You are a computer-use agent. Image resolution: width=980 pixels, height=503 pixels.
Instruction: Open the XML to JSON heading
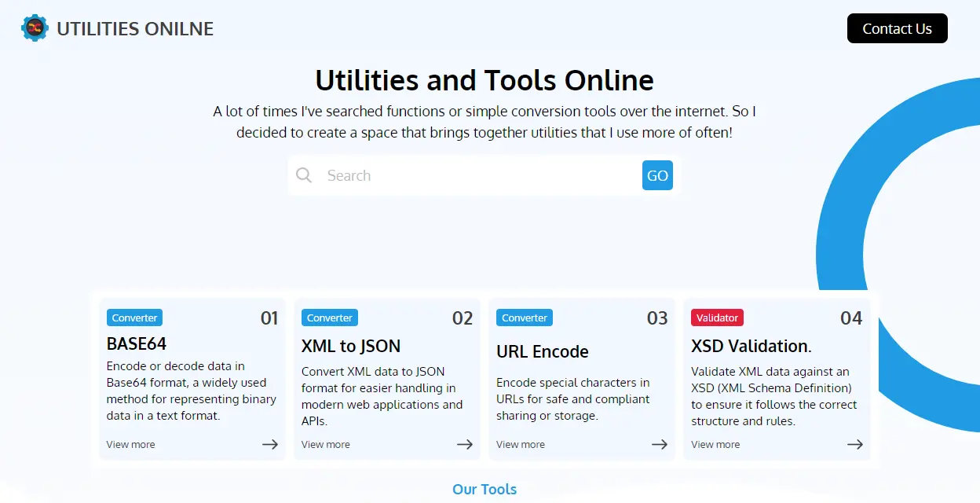coord(351,346)
